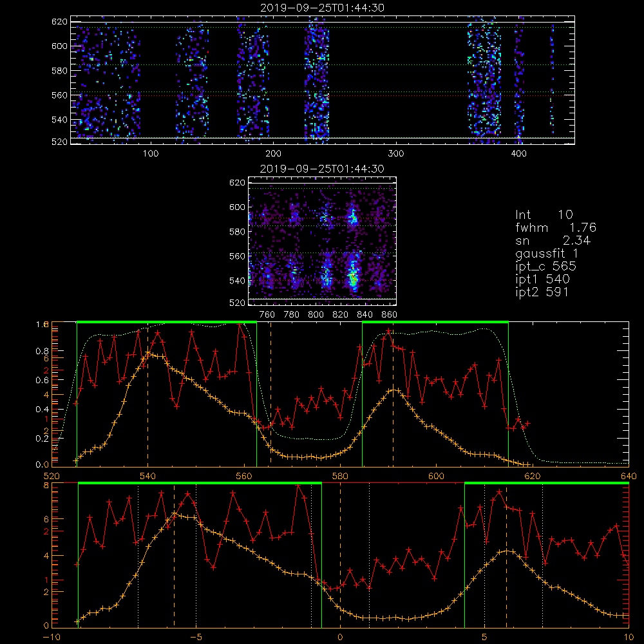
Task: Click the '800' x-axis label of middle image
Action: (x=316, y=315)
